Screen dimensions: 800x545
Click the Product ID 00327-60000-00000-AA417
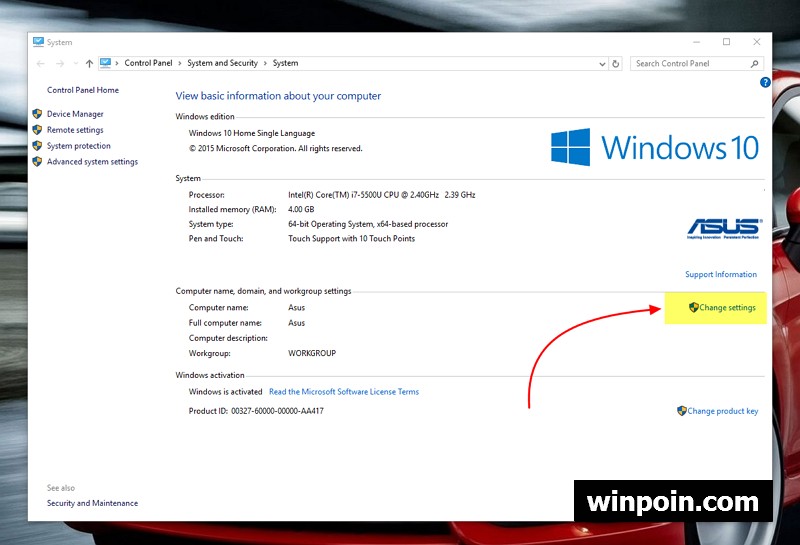[256, 411]
